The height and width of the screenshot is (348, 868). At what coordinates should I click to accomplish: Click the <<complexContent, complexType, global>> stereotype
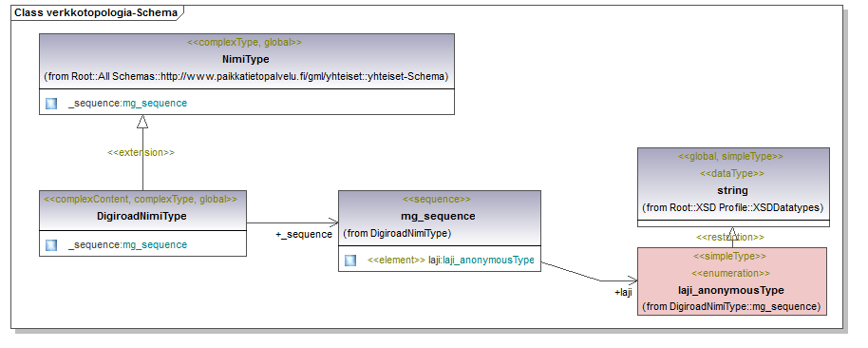point(140,199)
